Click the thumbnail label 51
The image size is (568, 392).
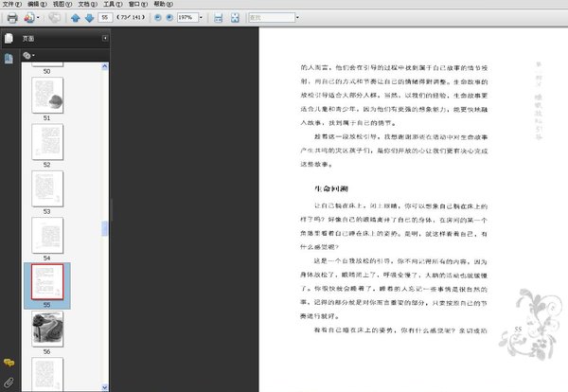coord(46,118)
